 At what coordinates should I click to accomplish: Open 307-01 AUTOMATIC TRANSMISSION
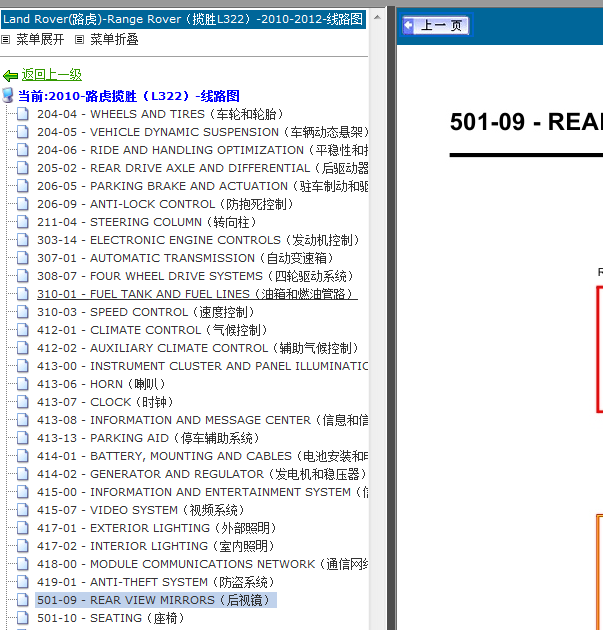point(186,258)
